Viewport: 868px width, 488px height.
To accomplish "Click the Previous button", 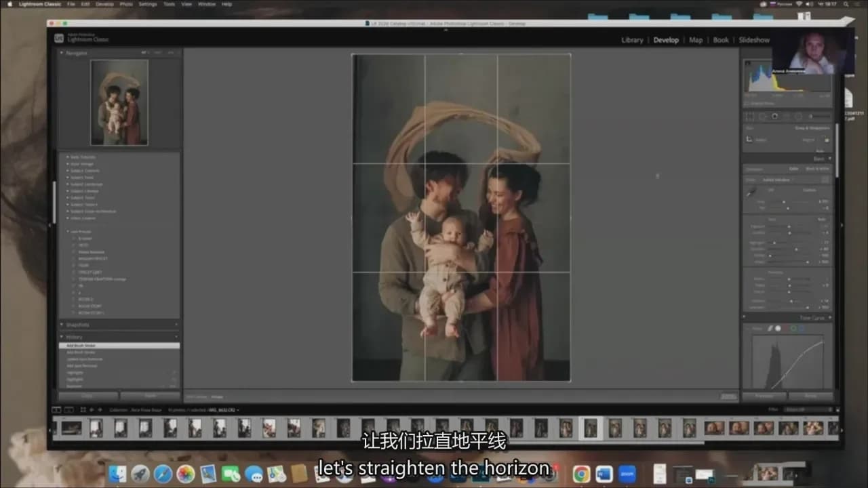I will pos(764,396).
